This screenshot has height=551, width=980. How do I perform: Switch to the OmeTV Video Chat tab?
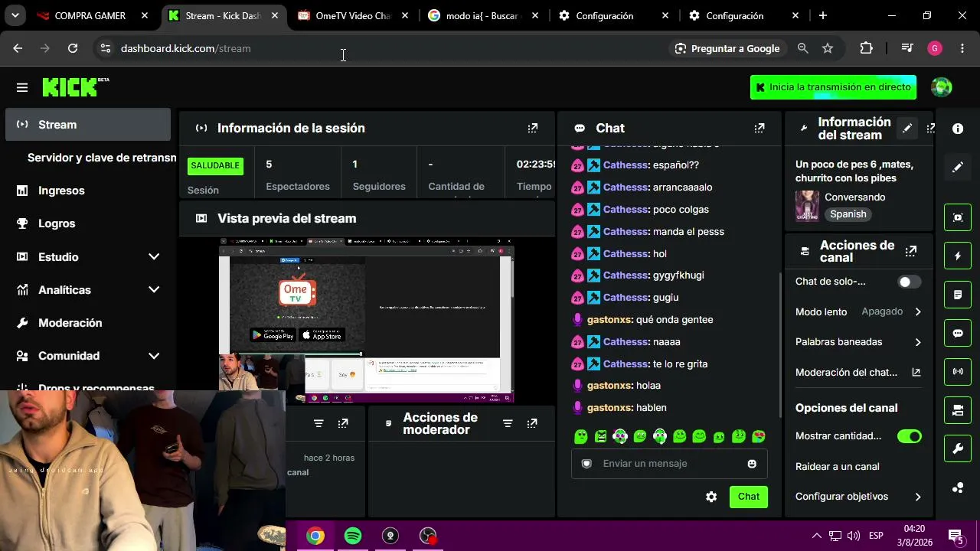[x=353, y=15]
